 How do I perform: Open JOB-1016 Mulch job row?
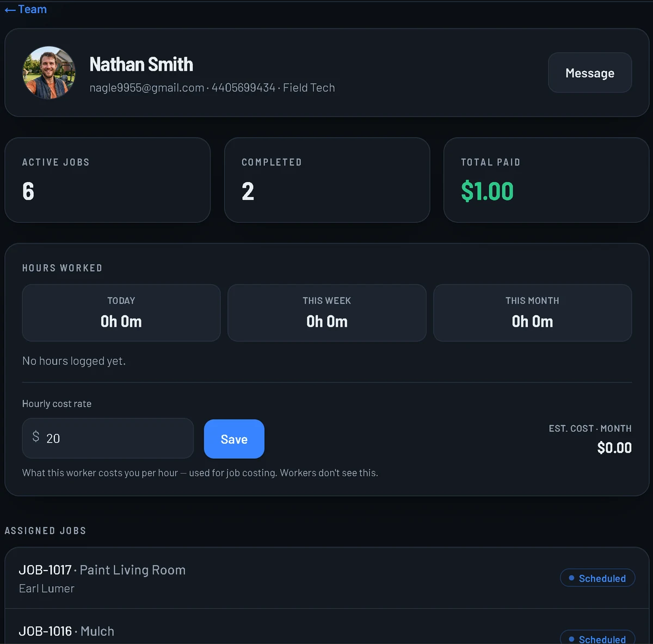tap(327, 627)
